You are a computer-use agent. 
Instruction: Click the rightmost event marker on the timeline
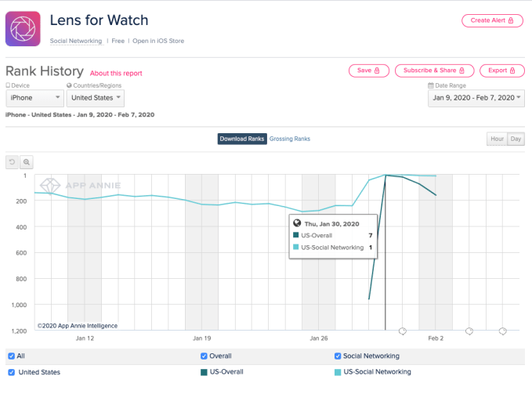[502, 331]
